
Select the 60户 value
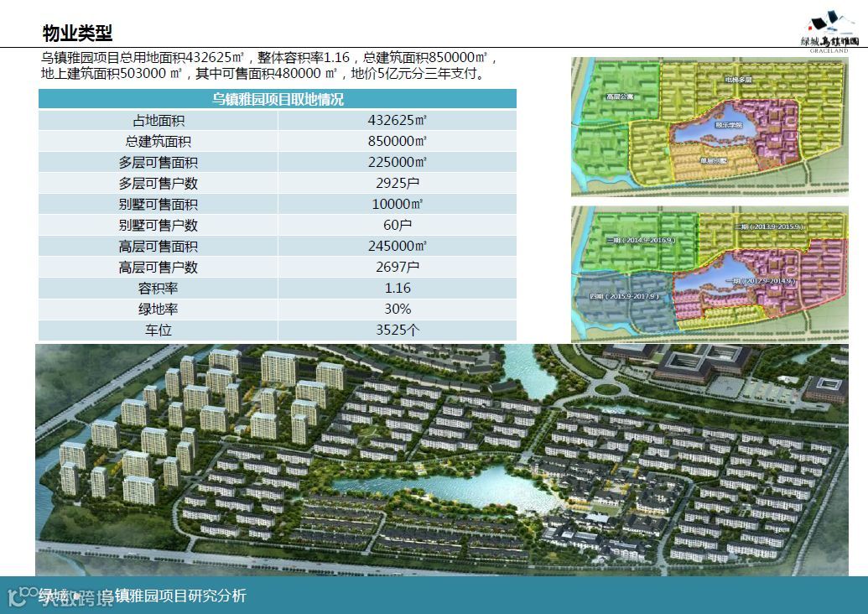(x=398, y=226)
